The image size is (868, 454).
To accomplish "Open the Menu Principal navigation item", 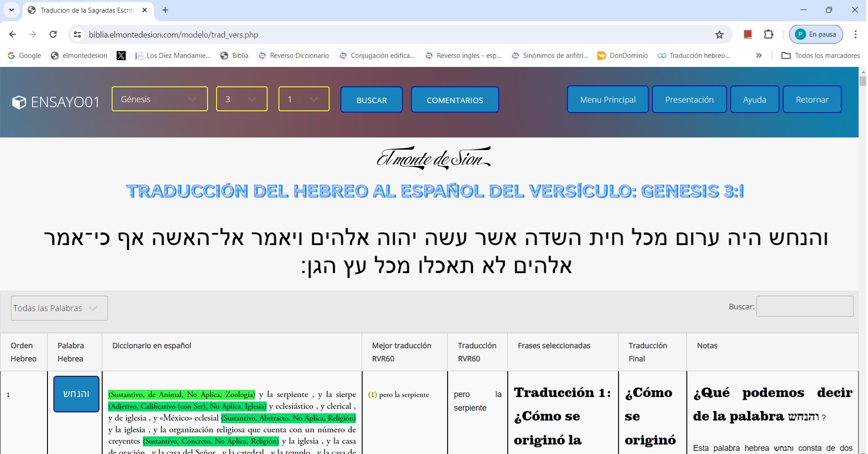I will point(608,99).
